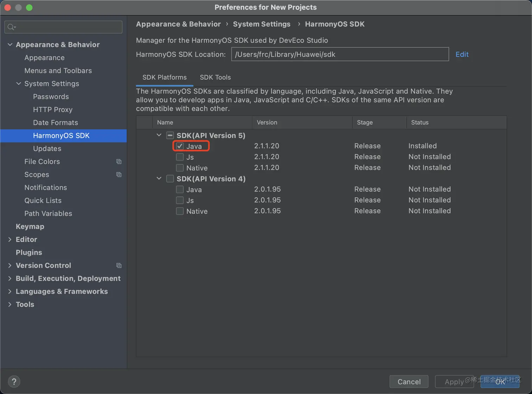The height and width of the screenshot is (394, 532).
Task: Select the SDK Platforms tab
Action: 164,77
